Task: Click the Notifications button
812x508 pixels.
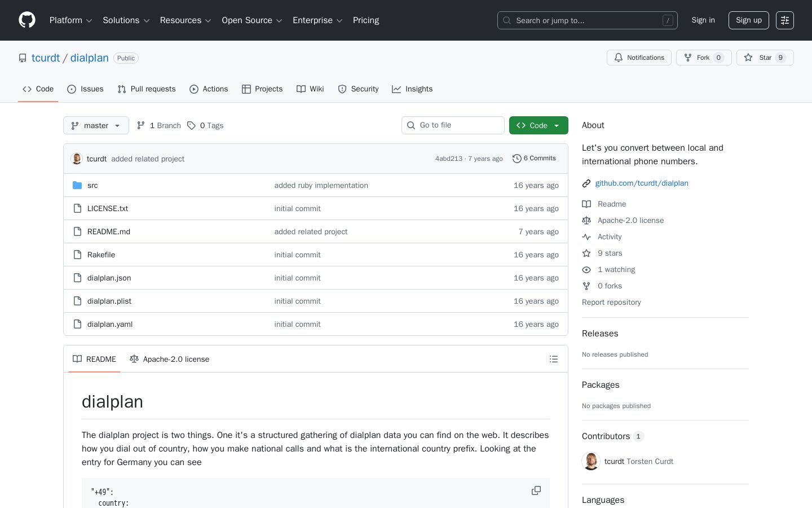Action: coord(639,58)
